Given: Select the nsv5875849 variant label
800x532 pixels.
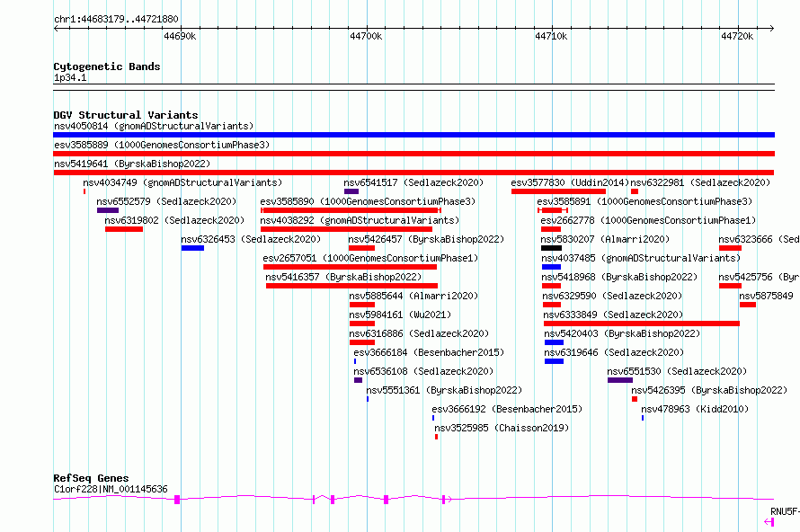Looking at the screenshot, I should pyautogui.click(x=767, y=296).
